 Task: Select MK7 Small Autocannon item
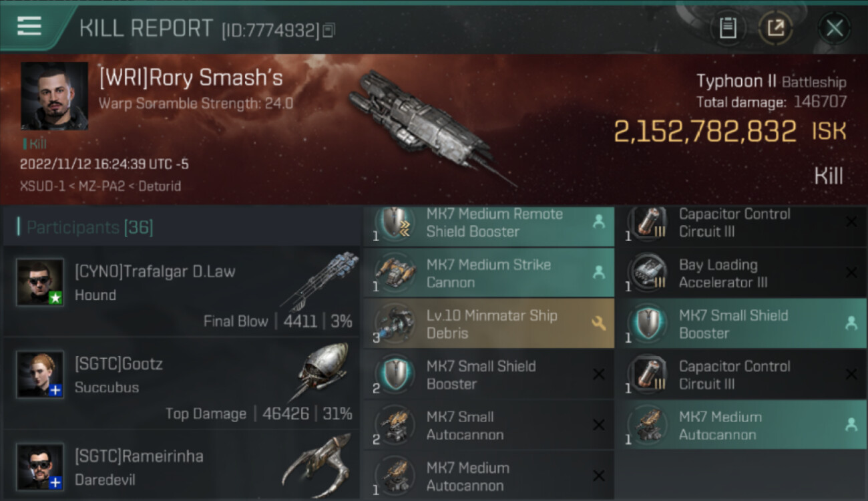(489, 426)
